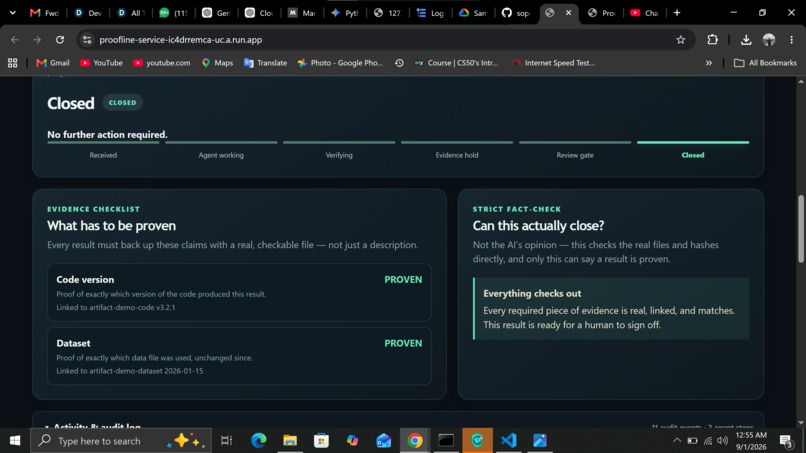The image size is (806, 453).
Task: Open the Mail app from taskbar
Action: 383,441
